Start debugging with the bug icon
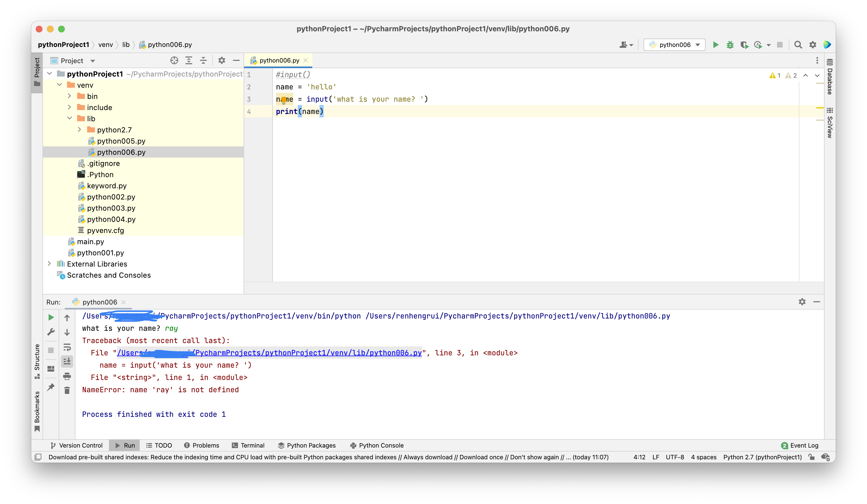Image resolution: width=867 pixels, height=504 pixels. click(730, 45)
